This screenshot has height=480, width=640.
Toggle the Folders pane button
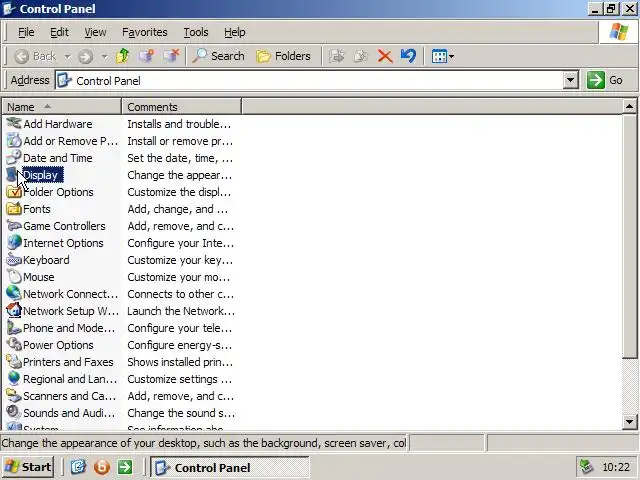[x=283, y=56]
